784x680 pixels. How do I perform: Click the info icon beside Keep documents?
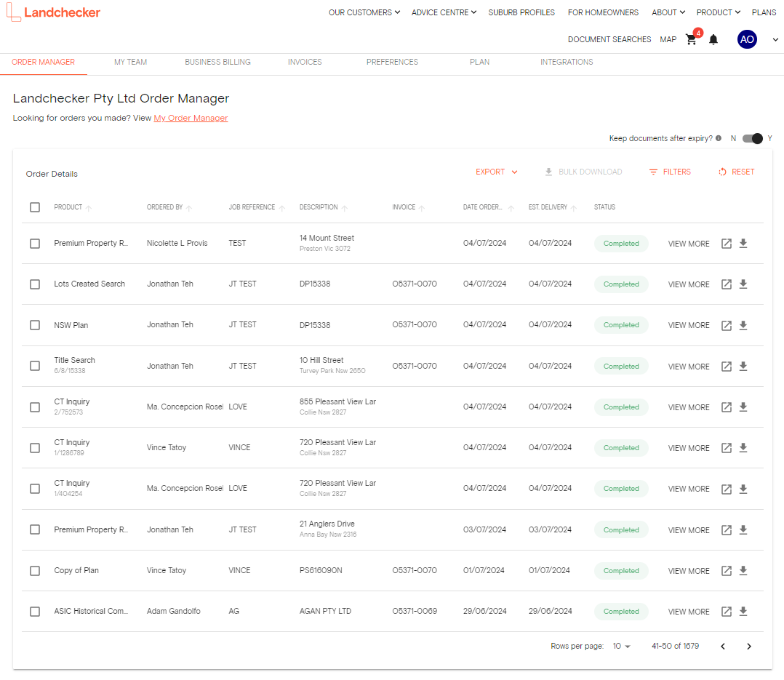719,138
